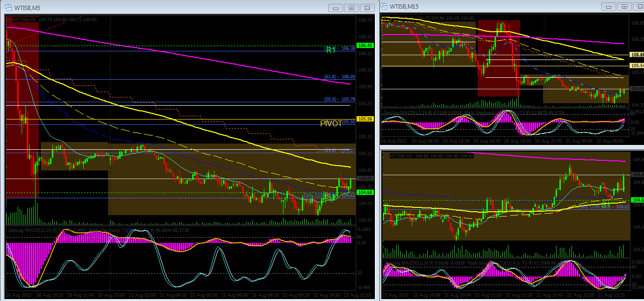
Task: Maximize the WTISB,M15 chart window
Action: (624, 6)
